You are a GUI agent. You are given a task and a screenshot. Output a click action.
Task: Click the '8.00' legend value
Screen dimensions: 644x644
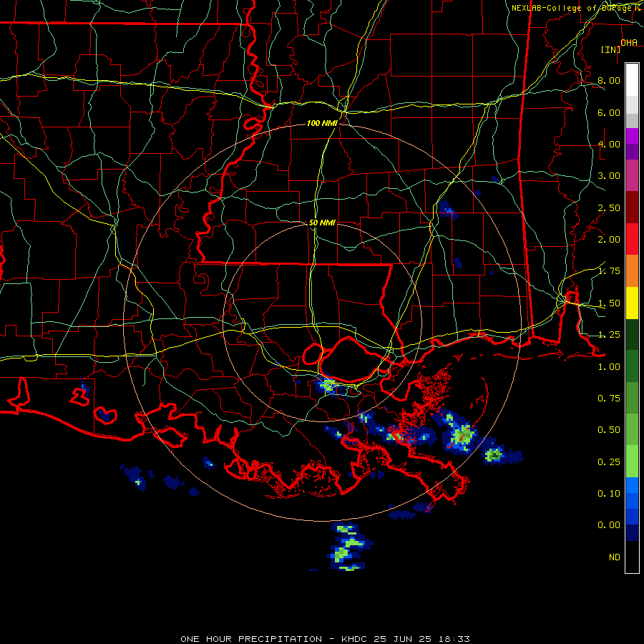[609, 80]
